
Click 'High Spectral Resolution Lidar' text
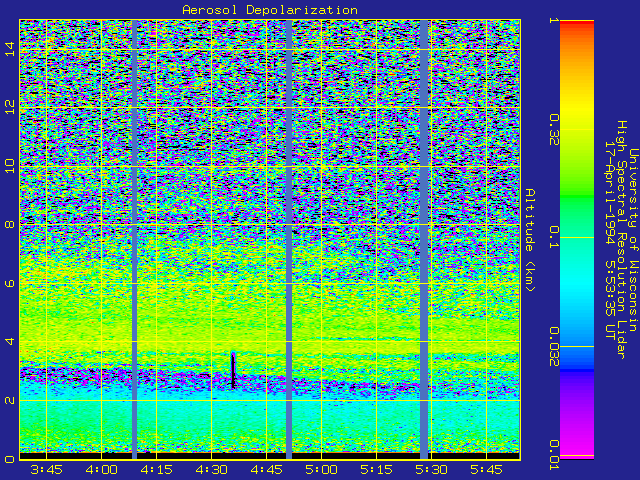click(x=622, y=240)
